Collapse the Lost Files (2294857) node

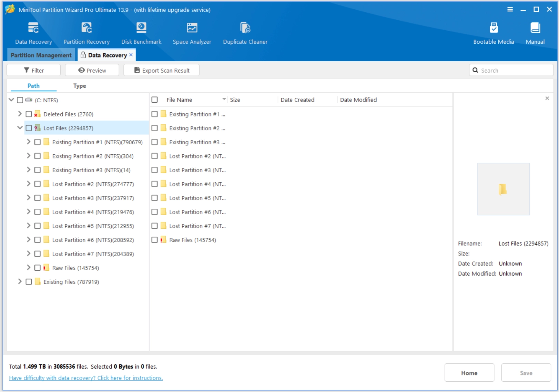20,127
